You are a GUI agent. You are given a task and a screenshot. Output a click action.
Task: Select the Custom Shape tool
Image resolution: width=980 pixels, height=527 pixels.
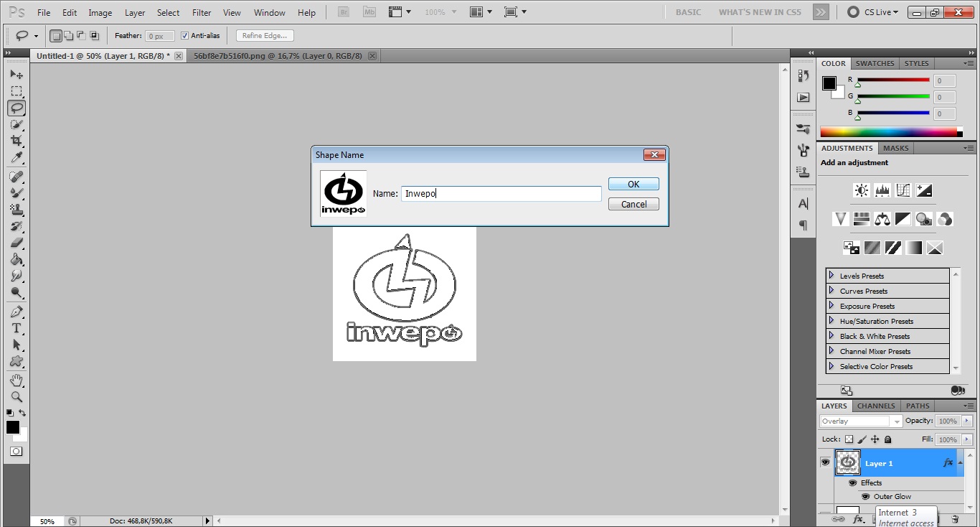[x=17, y=362]
